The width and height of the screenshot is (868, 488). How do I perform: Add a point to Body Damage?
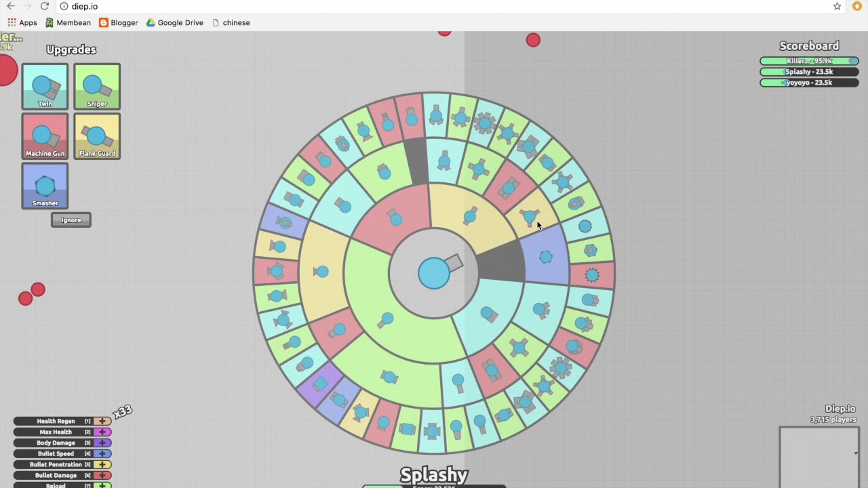coord(102,443)
